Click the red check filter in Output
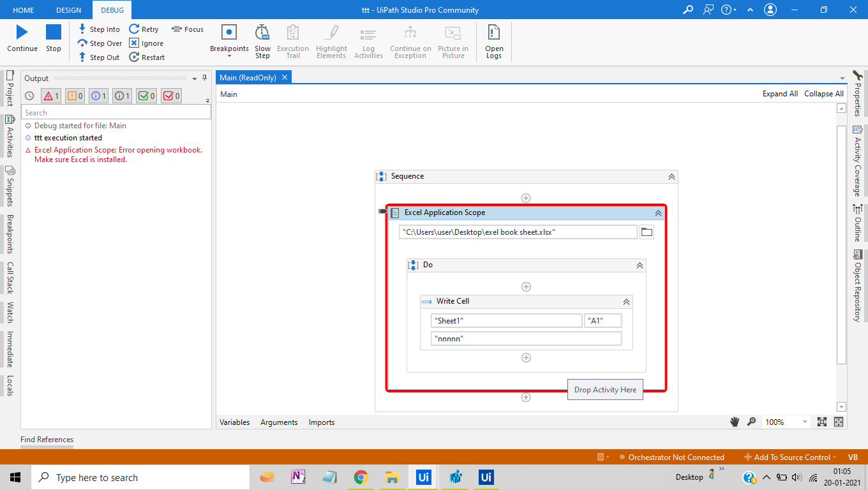 point(171,96)
